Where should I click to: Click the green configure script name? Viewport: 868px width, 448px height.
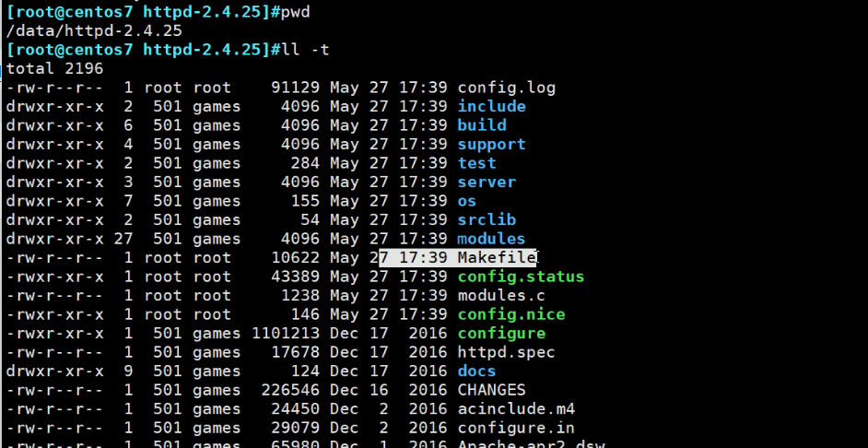tap(501, 333)
